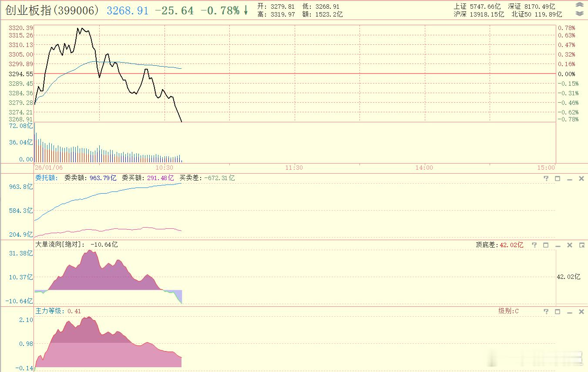This screenshot has width=588, height=372.
Task: Close the 委托额 indicator panel
Action: click(581, 178)
